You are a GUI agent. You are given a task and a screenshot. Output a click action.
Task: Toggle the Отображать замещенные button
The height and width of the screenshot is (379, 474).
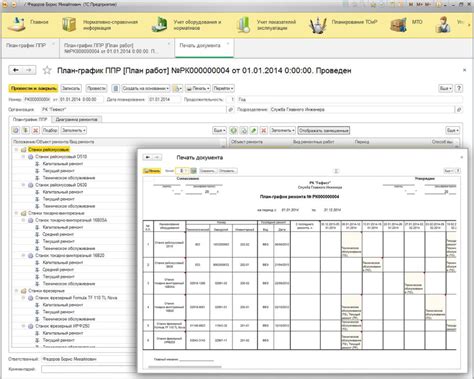324,130
